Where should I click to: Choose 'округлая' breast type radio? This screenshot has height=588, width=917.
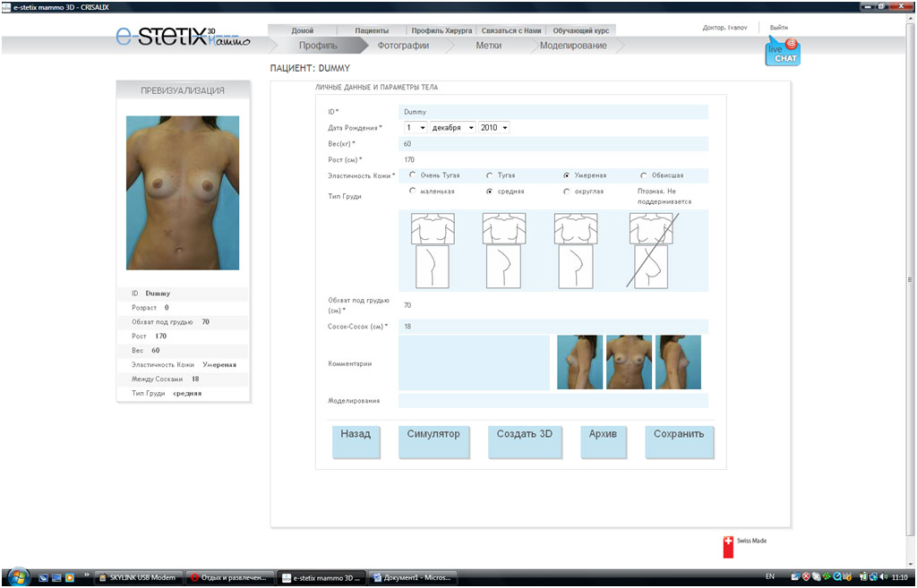point(566,192)
